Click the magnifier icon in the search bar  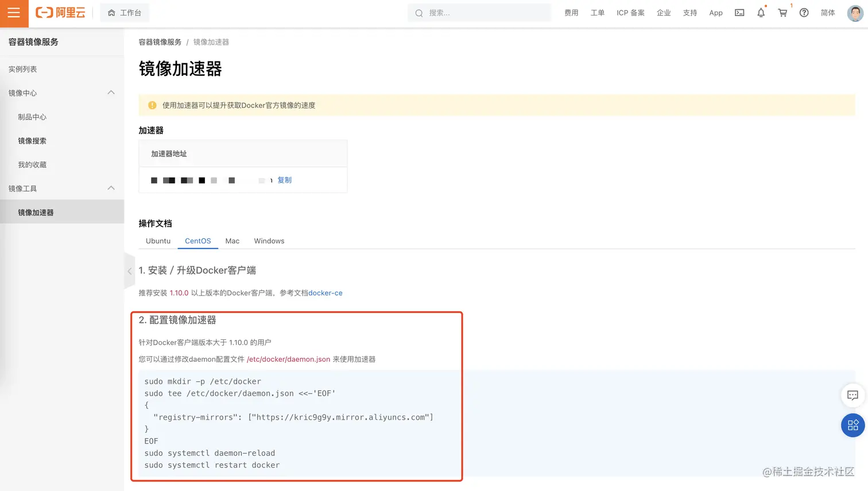click(x=419, y=13)
